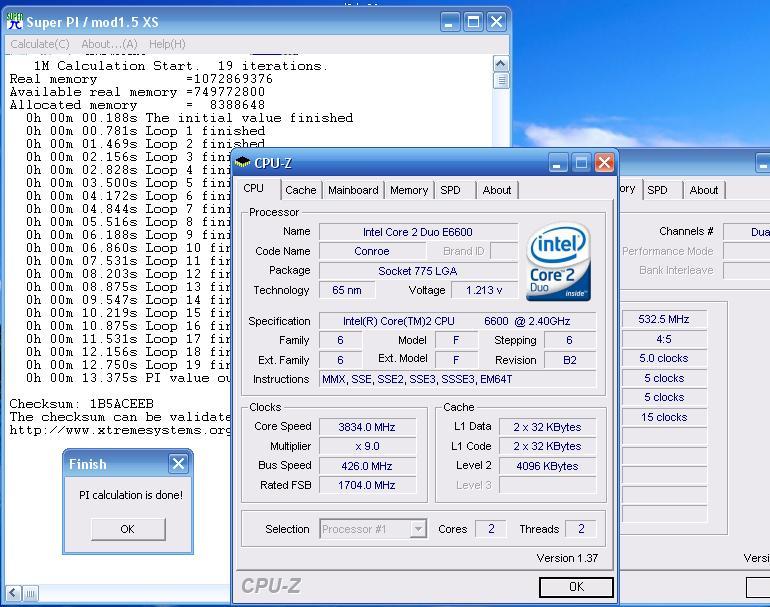Screen dimensions: 770x607
Task: Click the 5.0 clocks value in background window
Action: click(x=664, y=359)
